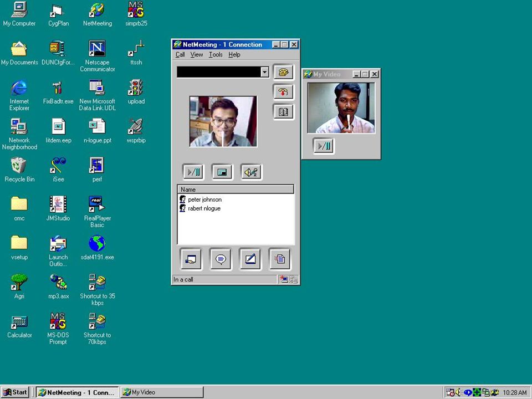Click the iSee desktop shortcut
The width and height of the screenshot is (532, 399).
coord(58,170)
